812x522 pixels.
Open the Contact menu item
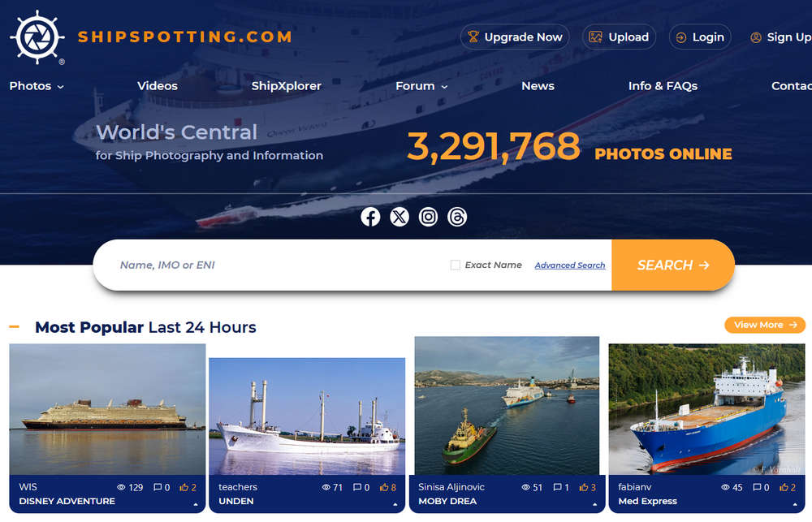pyautogui.click(x=791, y=86)
